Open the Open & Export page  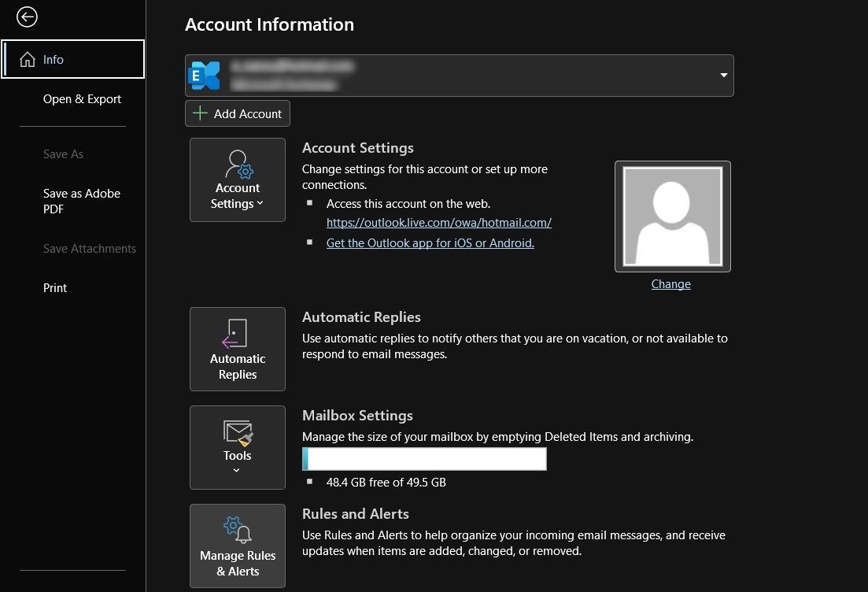coord(82,99)
